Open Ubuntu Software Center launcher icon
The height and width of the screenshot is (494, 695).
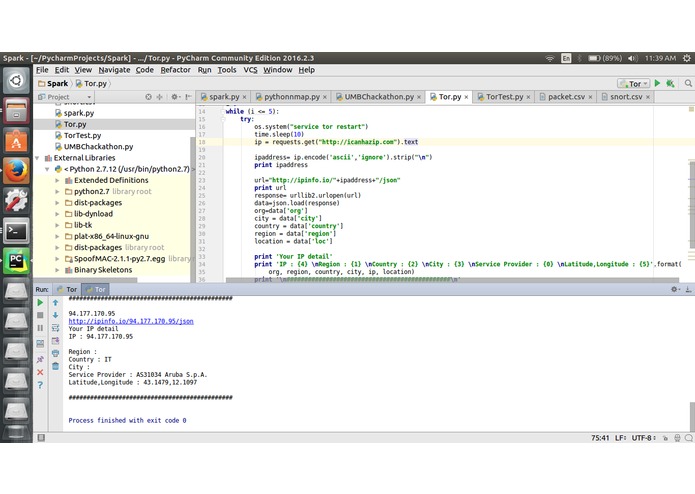coord(16,140)
